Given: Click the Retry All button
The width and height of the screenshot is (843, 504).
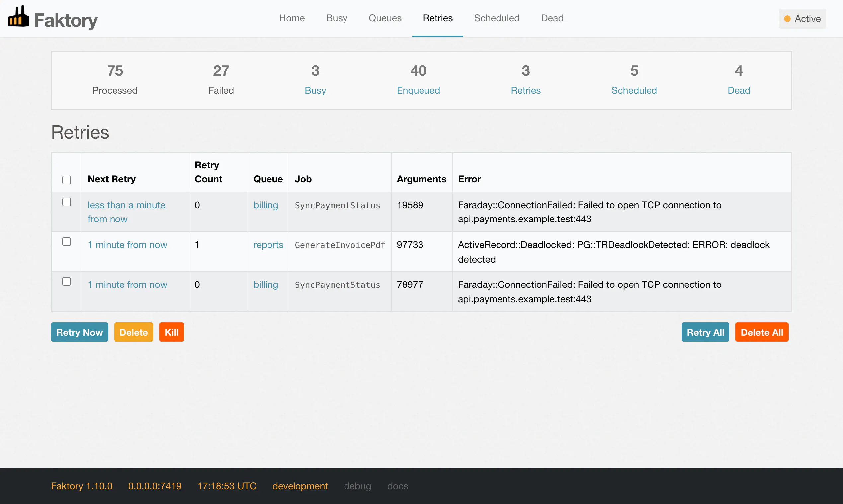Looking at the screenshot, I should (x=705, y=332).
